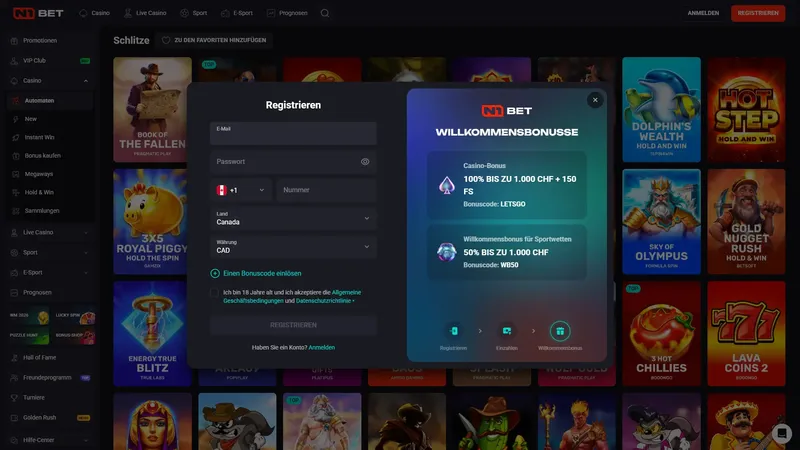
Task: Click the plus icon for bonus code
Action: point(215,273)
